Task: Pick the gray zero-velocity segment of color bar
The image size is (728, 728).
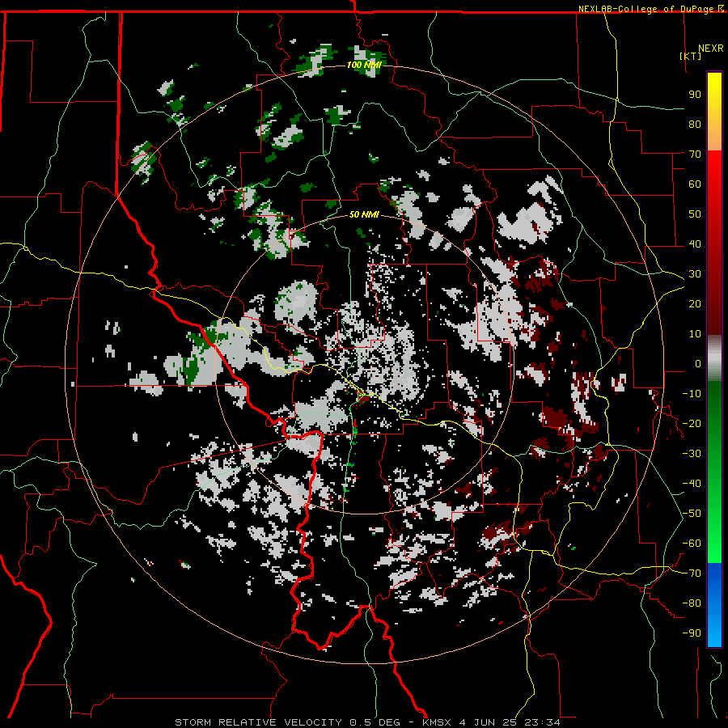Action: point(714,358)
